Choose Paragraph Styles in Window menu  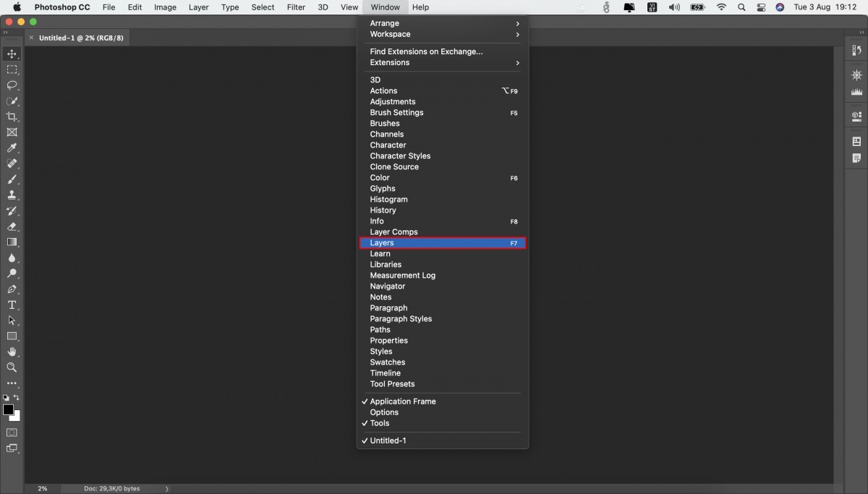443,319
